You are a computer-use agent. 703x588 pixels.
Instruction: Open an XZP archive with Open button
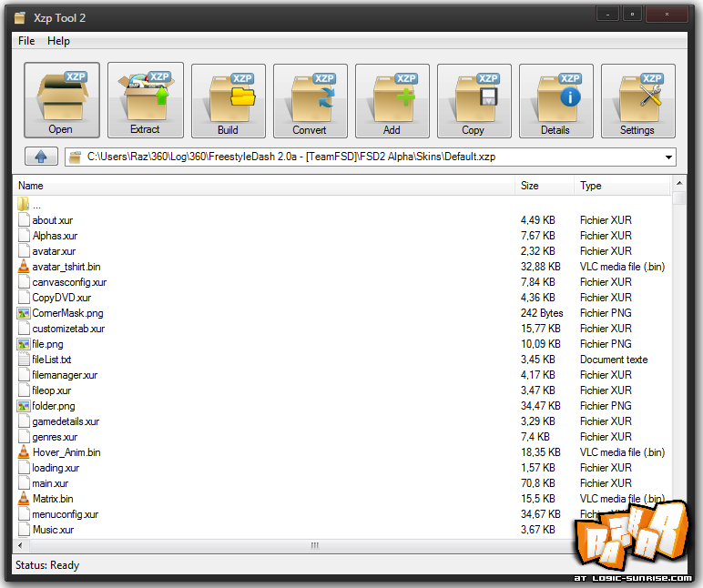(x=62, y=100)
